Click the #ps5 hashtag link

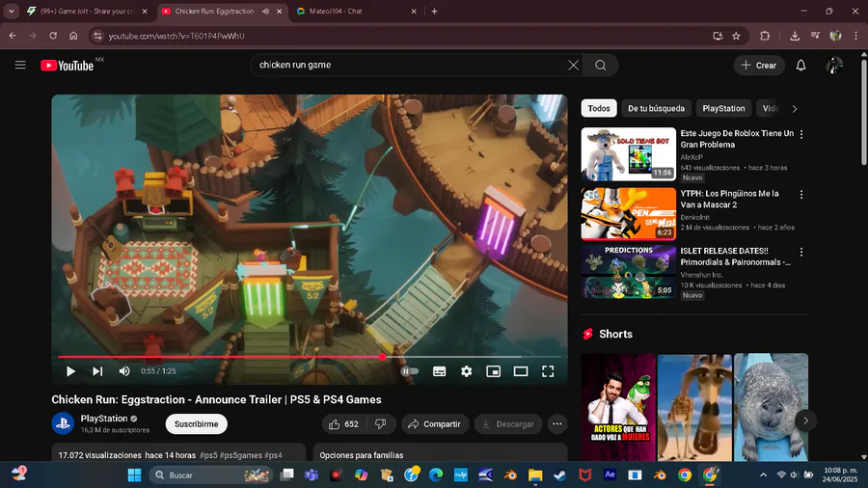tap(208, 455)
